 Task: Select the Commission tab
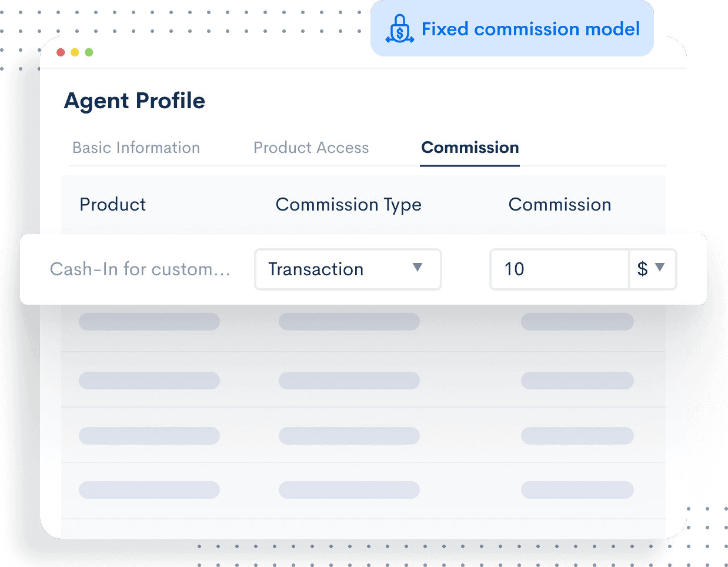(x=469, y=148)
